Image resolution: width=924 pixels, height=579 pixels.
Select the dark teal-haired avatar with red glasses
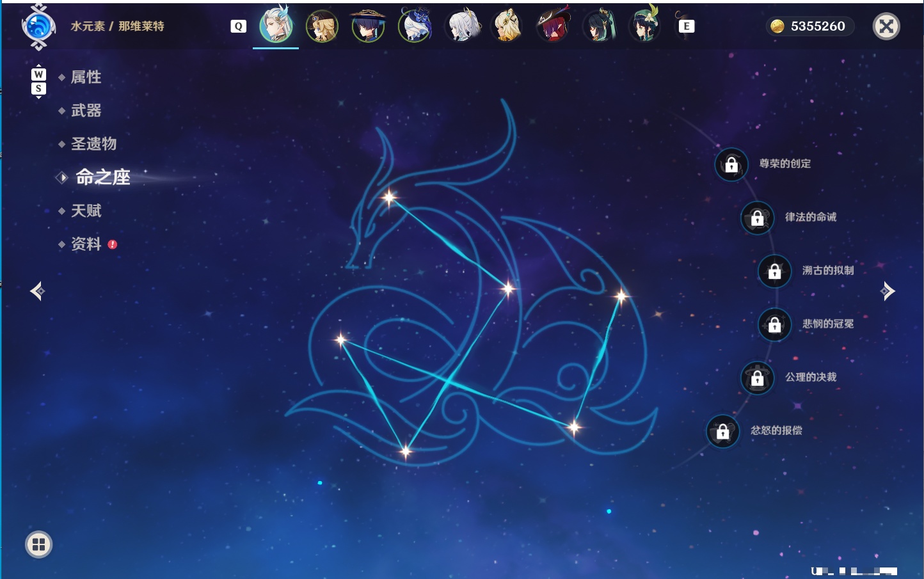coord(599,26)
